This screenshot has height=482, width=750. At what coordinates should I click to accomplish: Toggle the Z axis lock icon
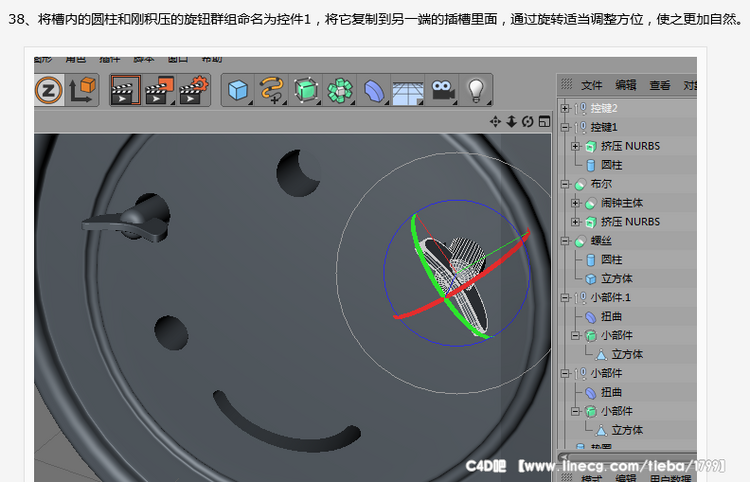click(x=48, y=90)
